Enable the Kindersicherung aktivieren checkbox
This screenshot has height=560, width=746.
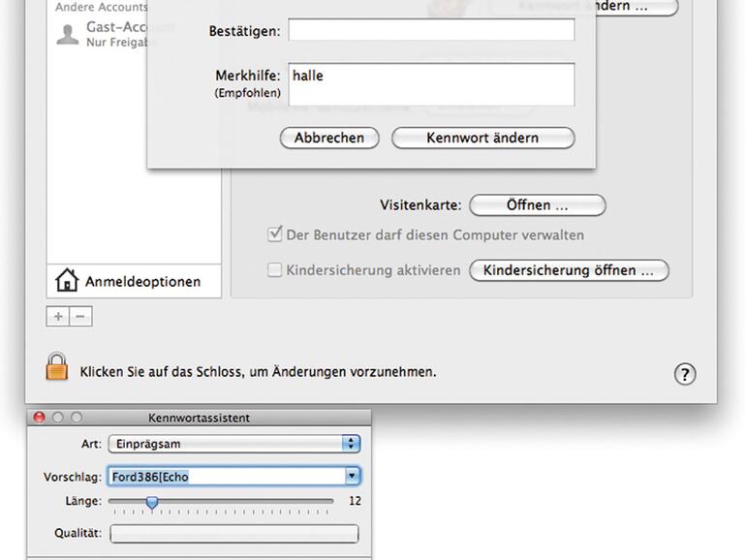[274, 269]
